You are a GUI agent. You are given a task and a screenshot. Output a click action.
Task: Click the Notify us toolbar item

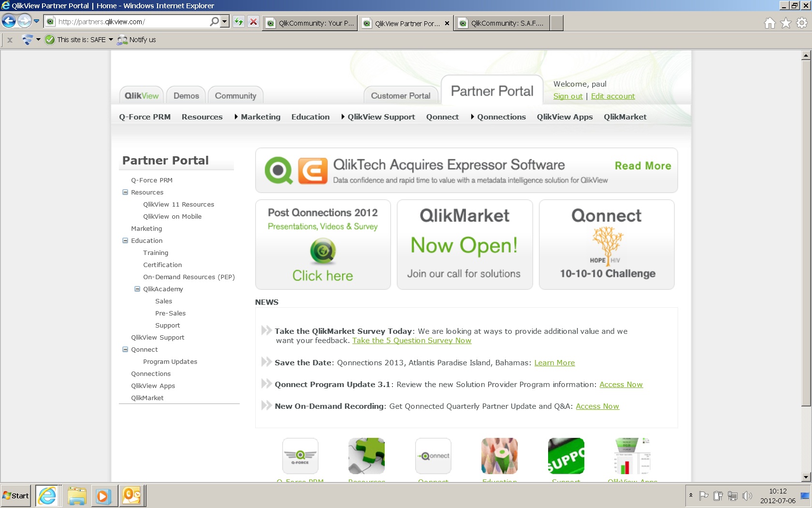coord(137,40)
